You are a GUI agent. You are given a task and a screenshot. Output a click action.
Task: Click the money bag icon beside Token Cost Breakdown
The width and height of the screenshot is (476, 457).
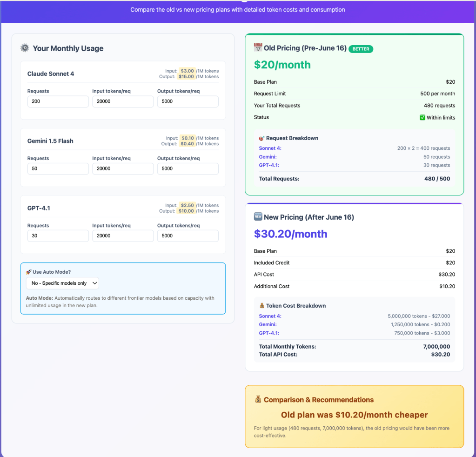click(x=261, y=306)
